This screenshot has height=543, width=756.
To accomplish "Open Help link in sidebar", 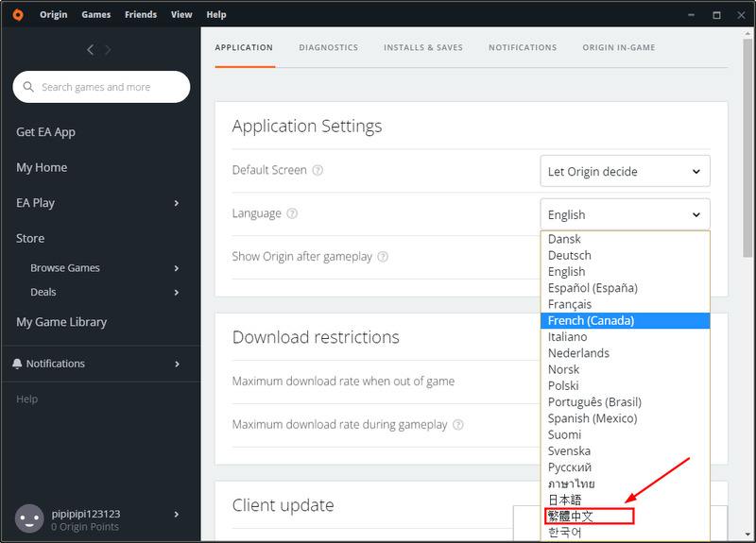I will pos(27,399).
